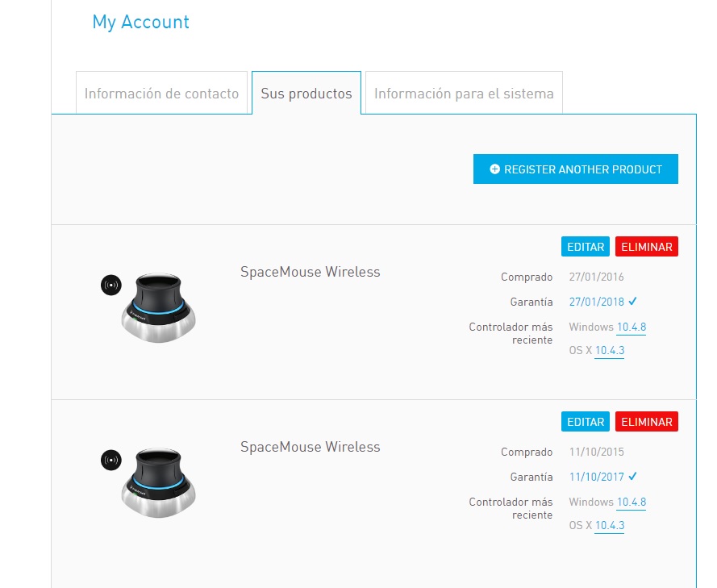Image resolution: width=717 pixels, height=588 pixels.
Task: Open Windows driver 10.4.8 link for second product
Action: click(x=632, y=502)
